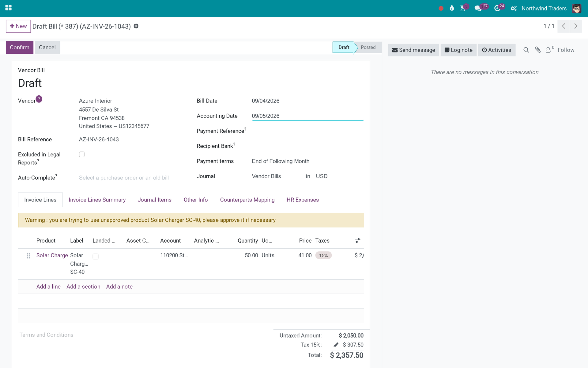Click the 15% tax tag
Viewport: 588px width, 368px height.
point(323,255)
